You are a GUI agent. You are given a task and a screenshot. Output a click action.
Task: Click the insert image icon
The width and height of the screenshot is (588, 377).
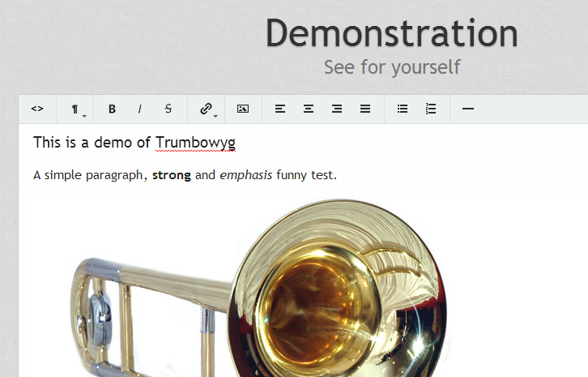243,109
